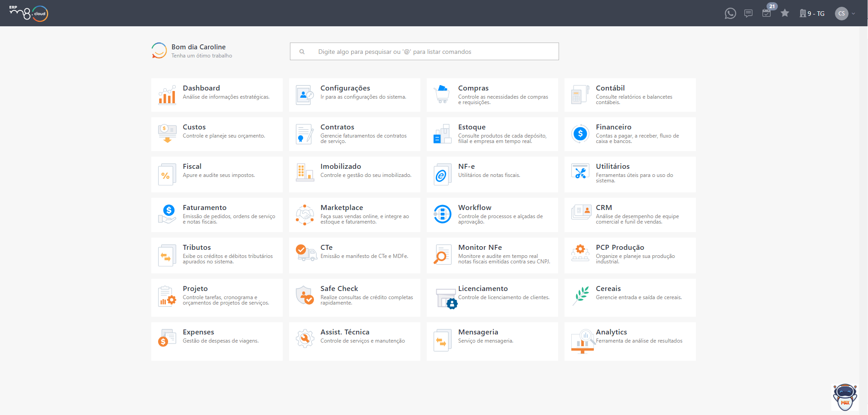Click the Monitor NFe magnifier icon
The width and height of the screenshot is (868, 415).
coord(443,254)
